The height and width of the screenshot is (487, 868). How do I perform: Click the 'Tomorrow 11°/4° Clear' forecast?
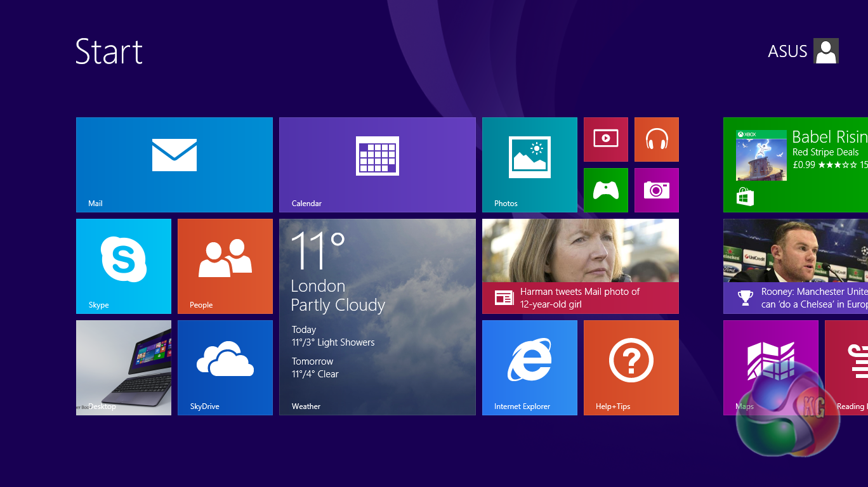click(315, 368)
